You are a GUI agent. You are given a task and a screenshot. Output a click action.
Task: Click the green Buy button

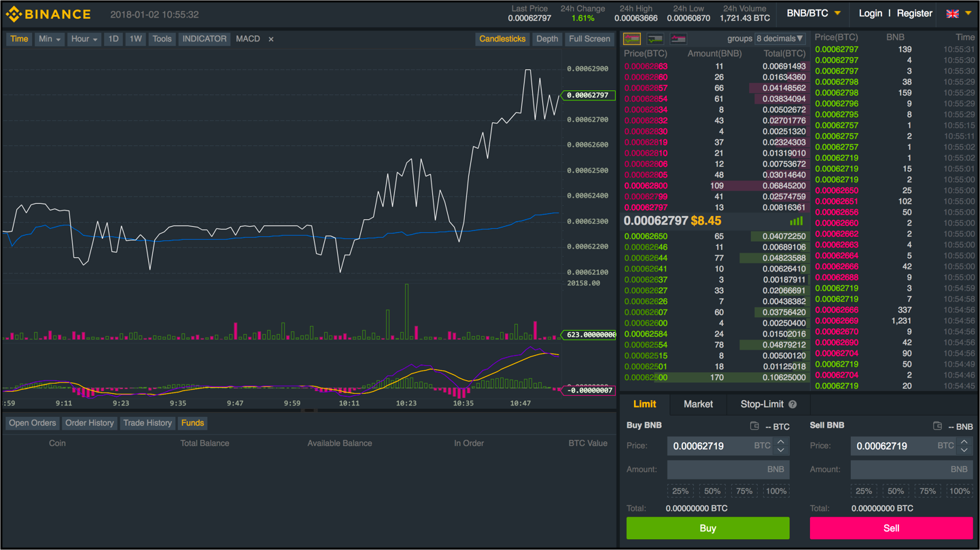pyautogui.click(x=707, y=528)
